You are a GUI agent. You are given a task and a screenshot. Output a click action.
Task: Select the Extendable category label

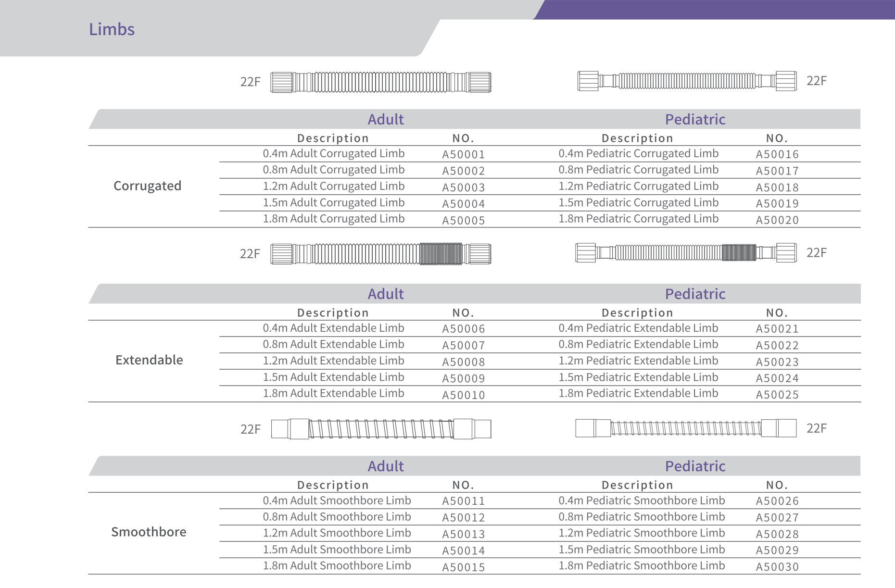(149, 360)
